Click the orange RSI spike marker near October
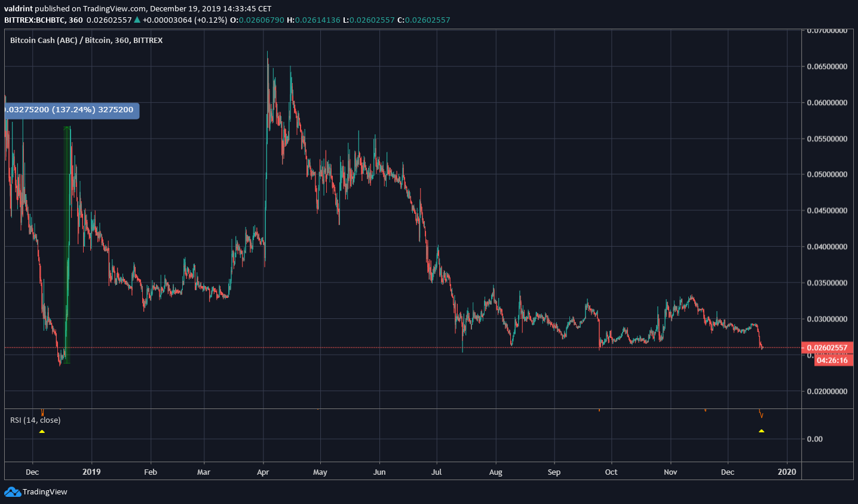 (600, 411)
